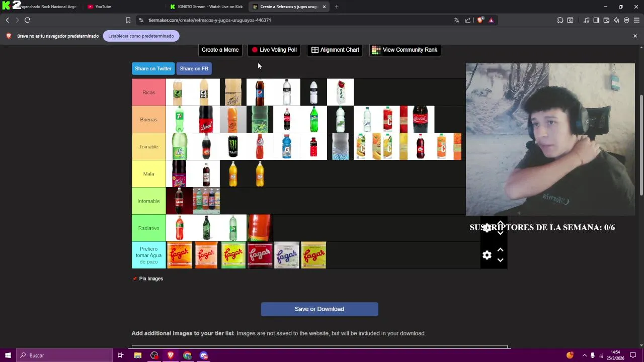This screenshot has height=362, width=644.
Task: Click the yellow Mala tier label
Action: click(x=148, y=174)
